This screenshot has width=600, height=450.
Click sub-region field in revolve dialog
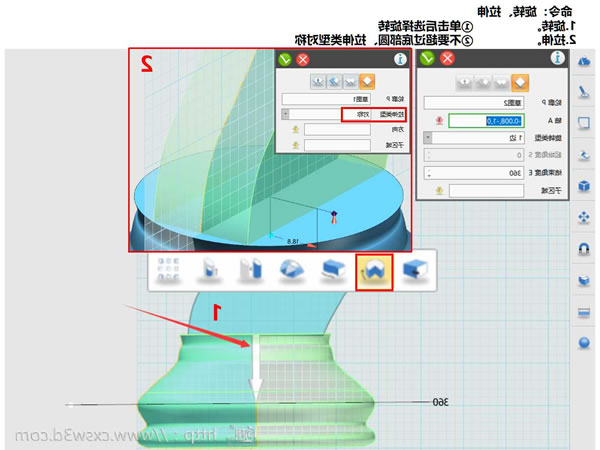tap(486, 191)
